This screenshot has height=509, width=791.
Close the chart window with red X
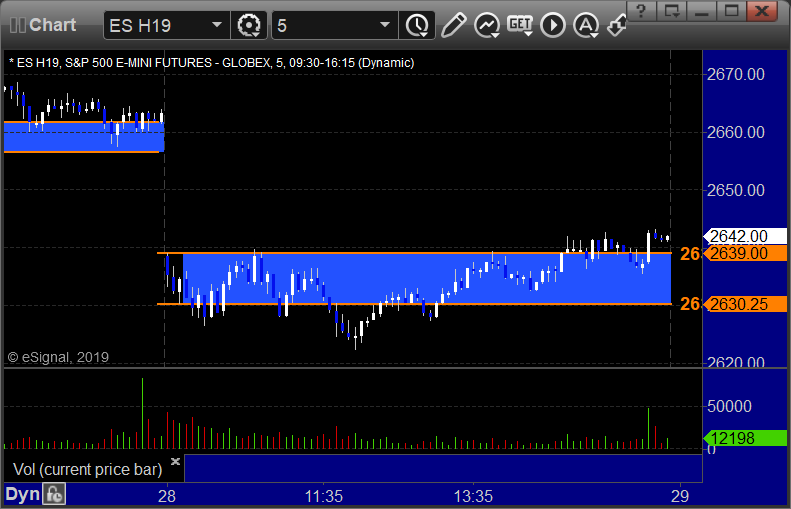click(x=762, y=11)
